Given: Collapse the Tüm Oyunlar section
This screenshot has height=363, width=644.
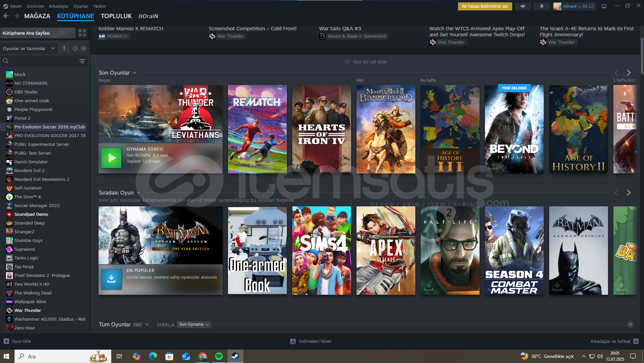Looking at the screenshot, I should [x=630, y=324].
